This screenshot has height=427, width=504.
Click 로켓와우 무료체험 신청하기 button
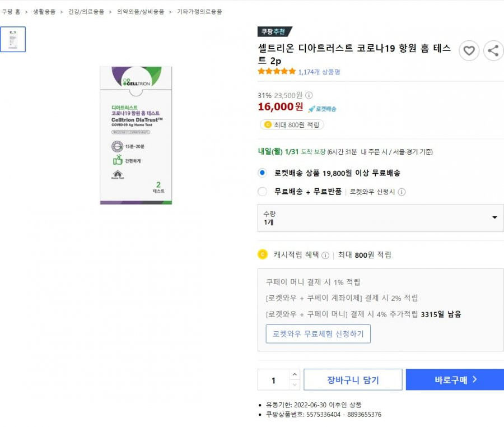pyautogui.click(x=318, y=334)
